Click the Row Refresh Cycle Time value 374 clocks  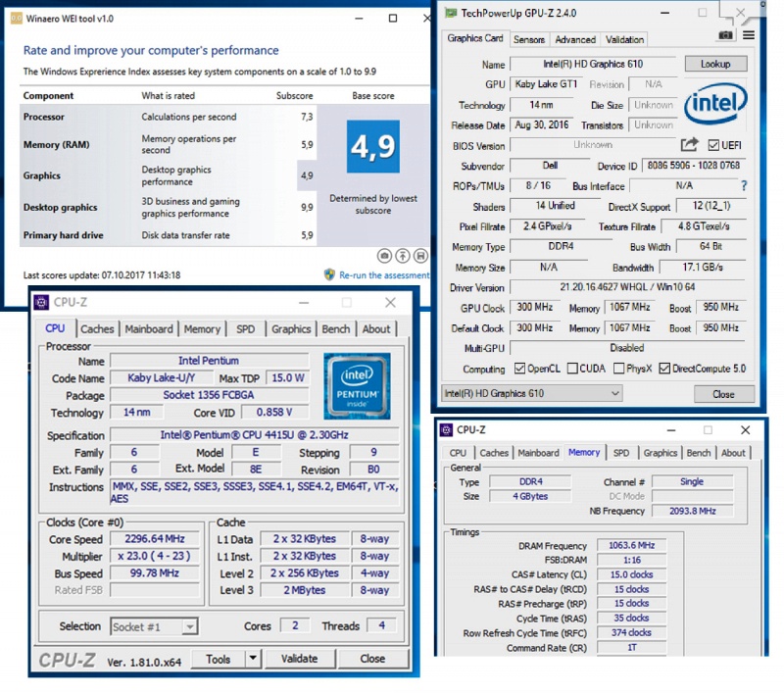[631, 633]
